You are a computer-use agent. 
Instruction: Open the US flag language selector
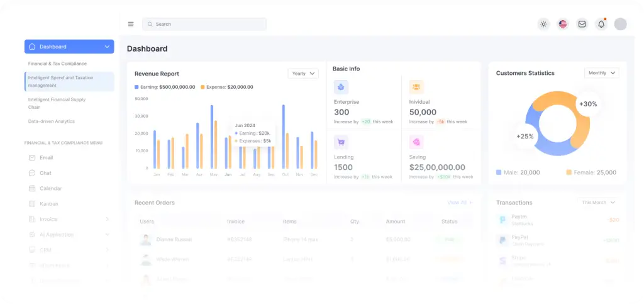pos(563,25)
